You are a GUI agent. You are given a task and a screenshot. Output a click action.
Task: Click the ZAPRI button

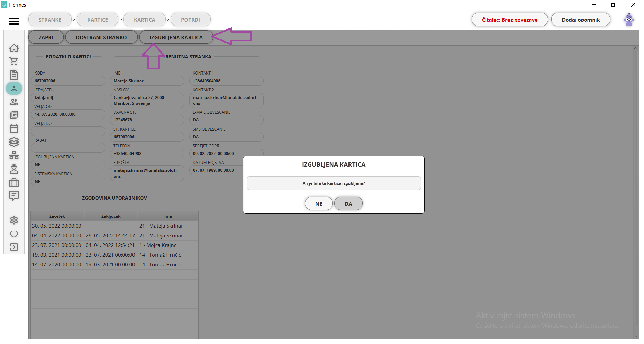[x=46, y=37]
